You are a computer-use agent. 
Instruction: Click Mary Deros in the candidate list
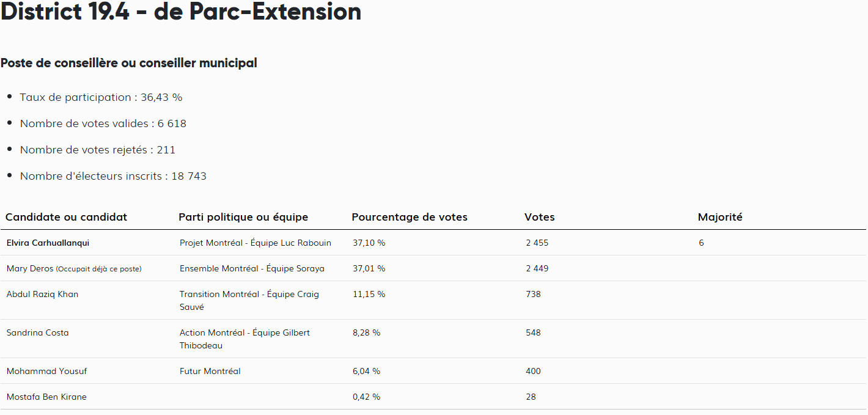point(30,268)
